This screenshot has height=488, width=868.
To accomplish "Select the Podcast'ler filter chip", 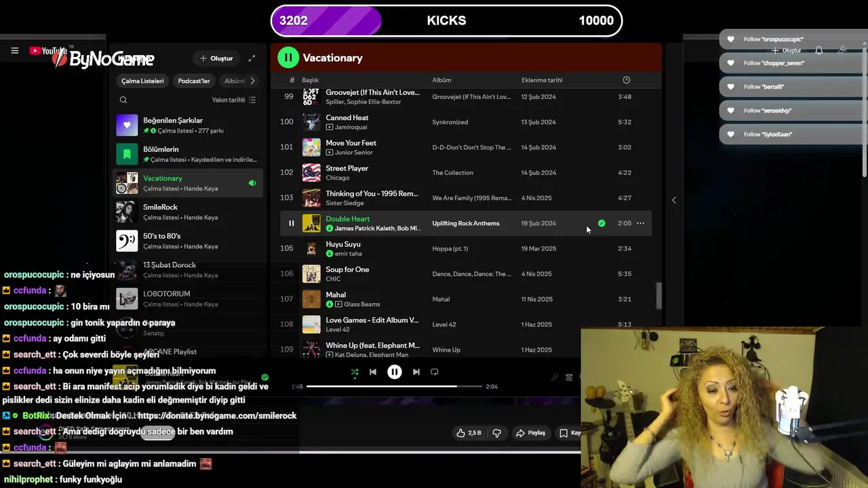I will click(194, 81).
